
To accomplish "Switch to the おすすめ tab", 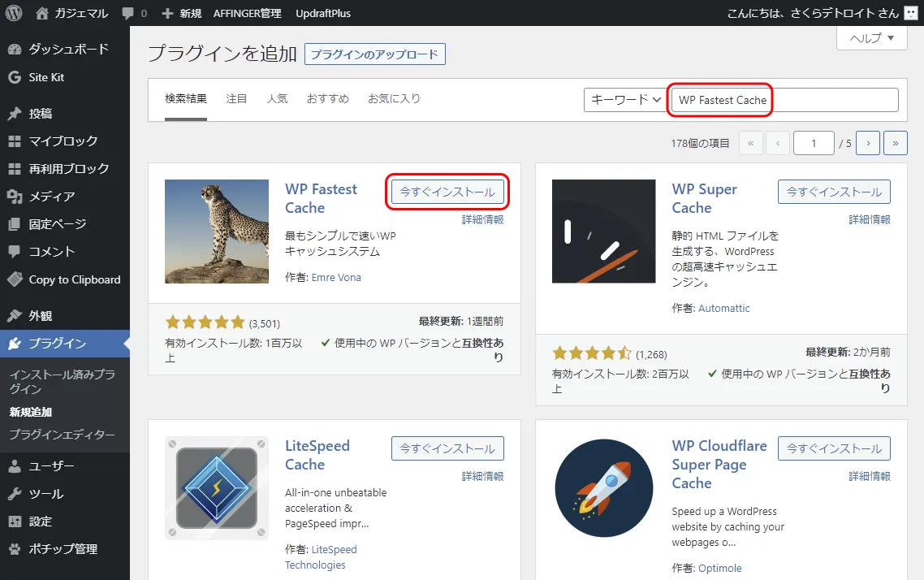I will pyautogui.click(x=328, y=98).
